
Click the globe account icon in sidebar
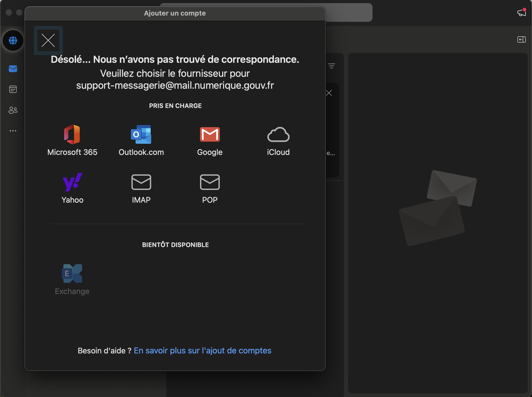point(13,40)
